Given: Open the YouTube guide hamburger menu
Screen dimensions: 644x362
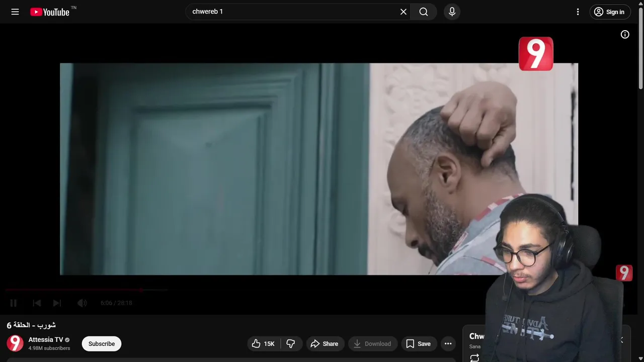Looking at the screenshot, I should pyautogui.click(x=15, y=12).
